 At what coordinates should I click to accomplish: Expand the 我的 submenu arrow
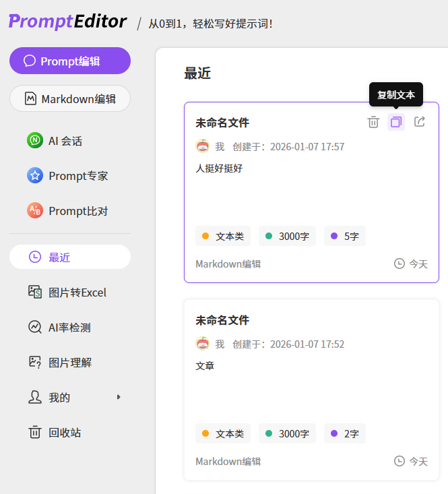point(119,398)
